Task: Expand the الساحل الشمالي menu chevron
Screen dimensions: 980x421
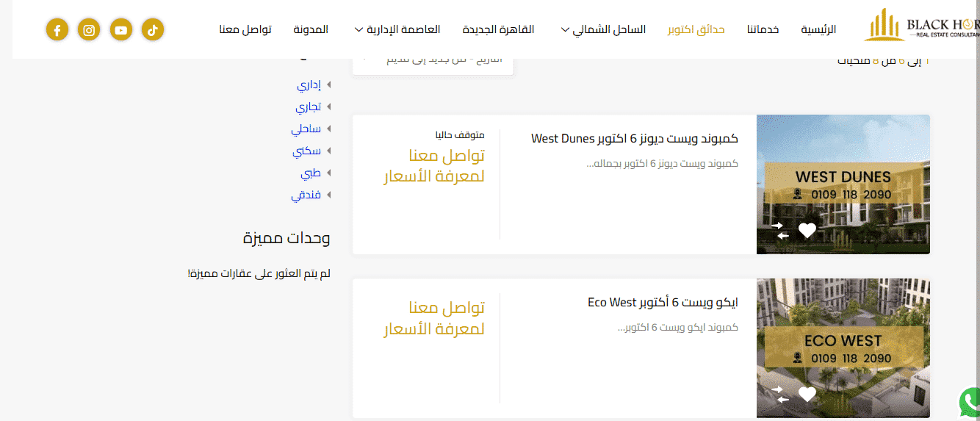Action: pos(565,30)
